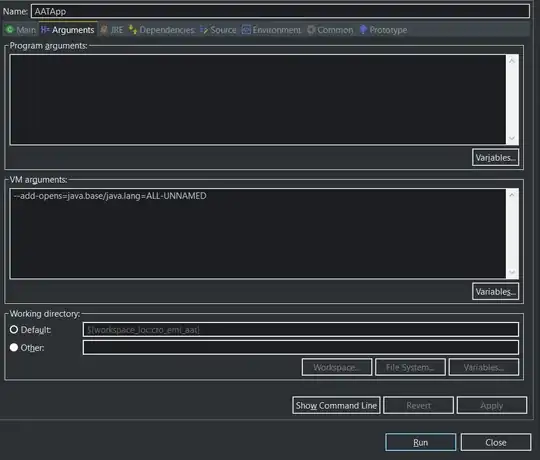This screenshot has height=460, width=540.
Task: Click the Name field containing AATApp
Action: pos(280,11)
